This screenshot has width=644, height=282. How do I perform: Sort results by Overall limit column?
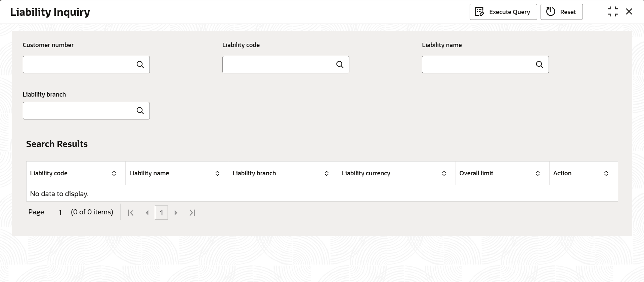tap(538, 173)
